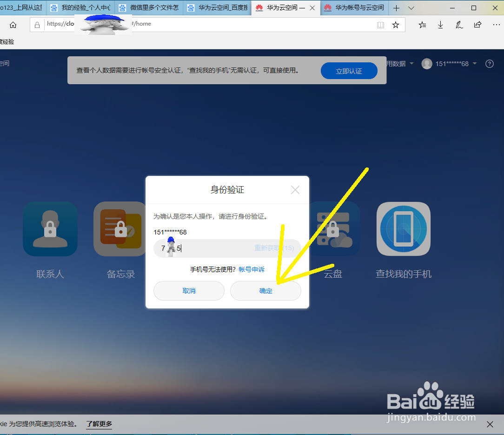The image size is (504, 435).
Task: Click the add notes pen icon
Action: point(459,25)
